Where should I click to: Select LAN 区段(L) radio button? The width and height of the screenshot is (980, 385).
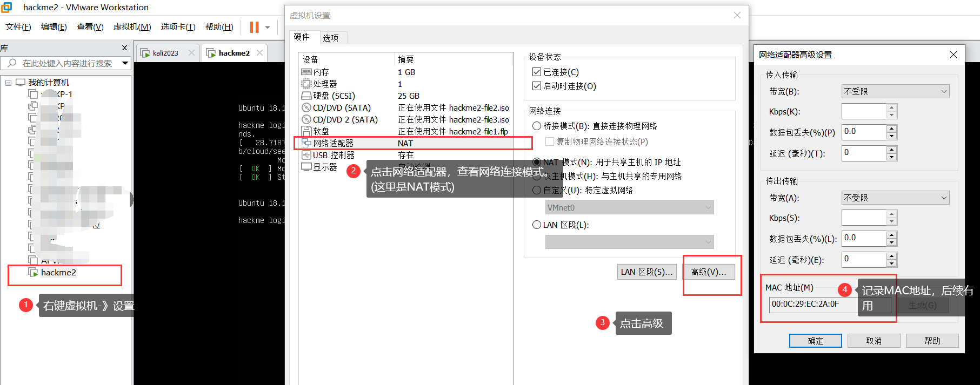pyautogui.click(x=537, y=225)
